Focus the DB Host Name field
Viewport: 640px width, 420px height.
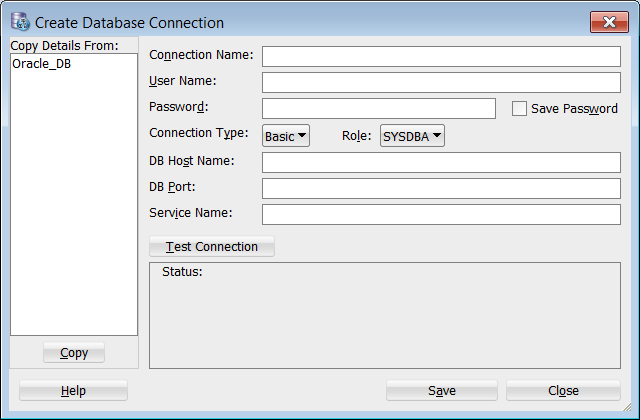(x=441, y=162)
